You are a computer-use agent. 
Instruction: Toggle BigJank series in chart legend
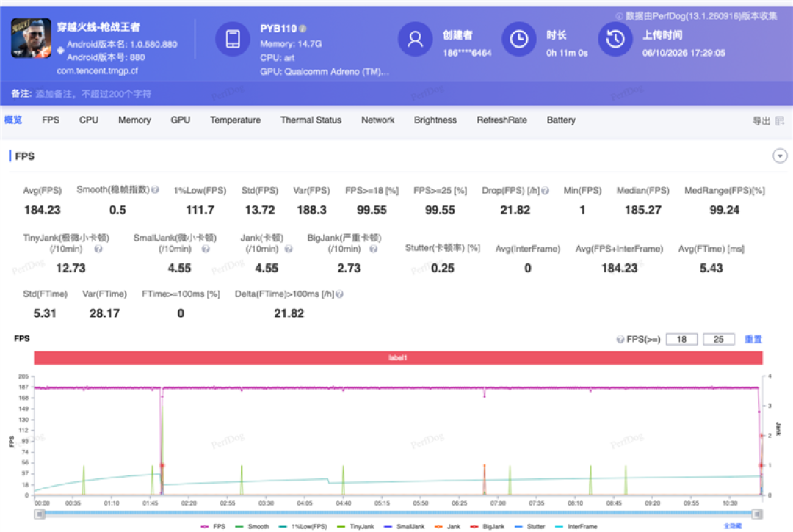tap(487, 526)
